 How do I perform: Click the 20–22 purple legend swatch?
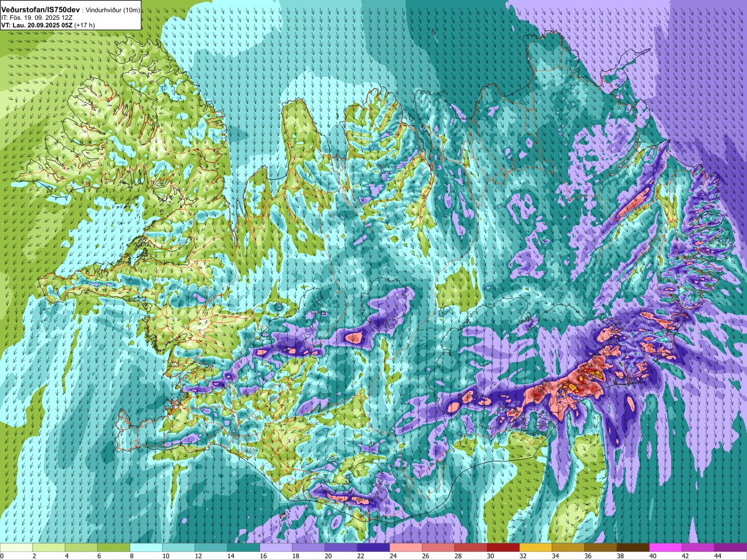pyautogui.click(x=341, y=548)
